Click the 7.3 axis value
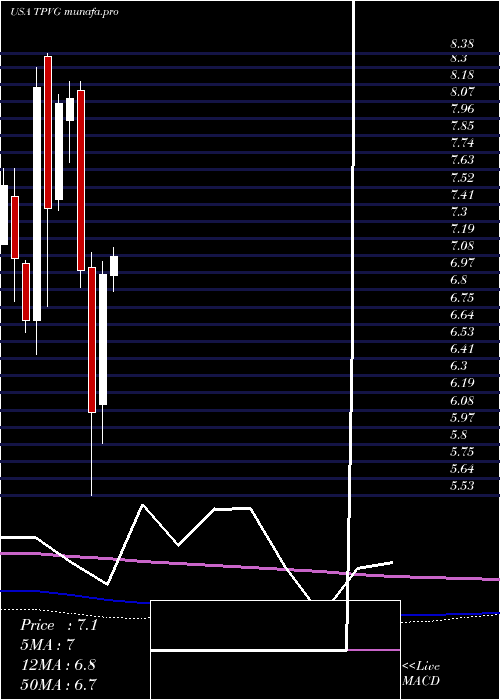 click(459, 212)
